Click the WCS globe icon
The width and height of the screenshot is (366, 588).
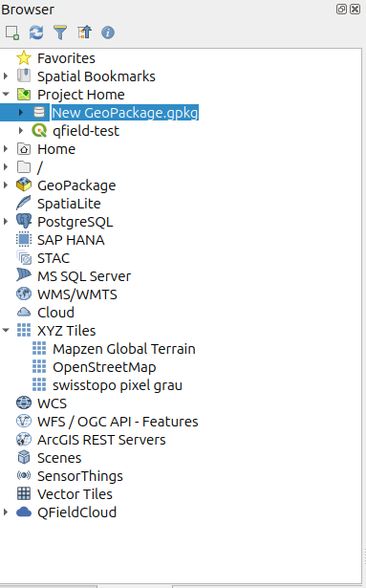coord(24,403)
